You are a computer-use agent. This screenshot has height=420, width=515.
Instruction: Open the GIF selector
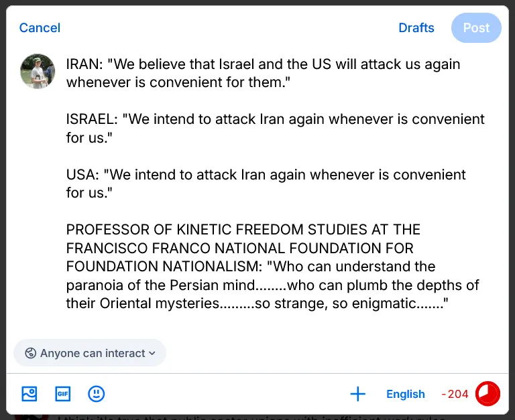point(62,394)
